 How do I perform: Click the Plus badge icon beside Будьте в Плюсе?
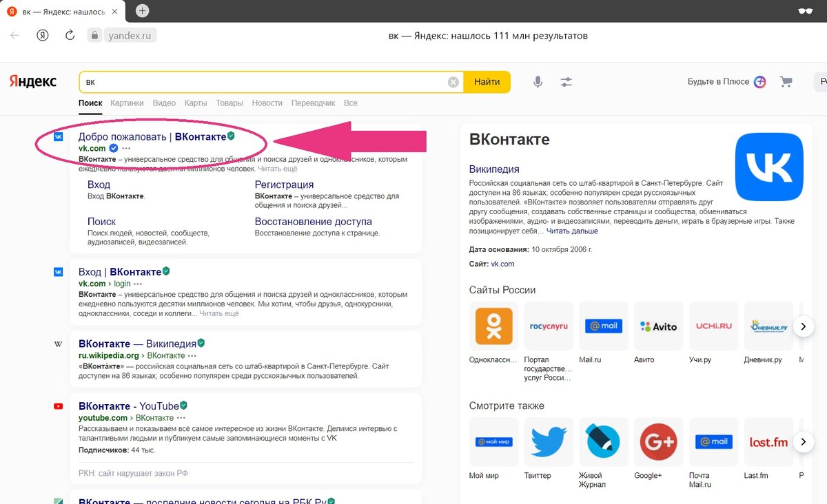point(759,81)
